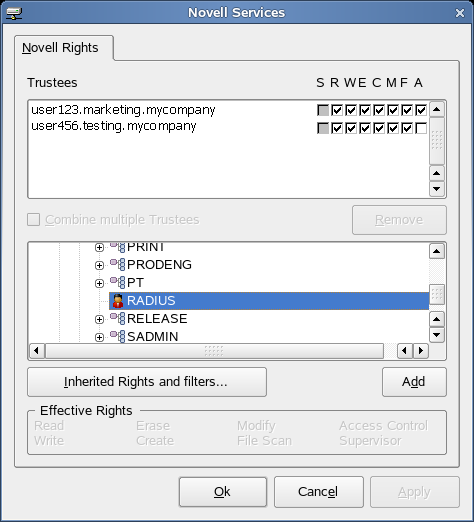Viewport: 474px width, 522px height.
Task: Click tree list bottom scroll-down arrow
Action: click(x=437, y=335)
